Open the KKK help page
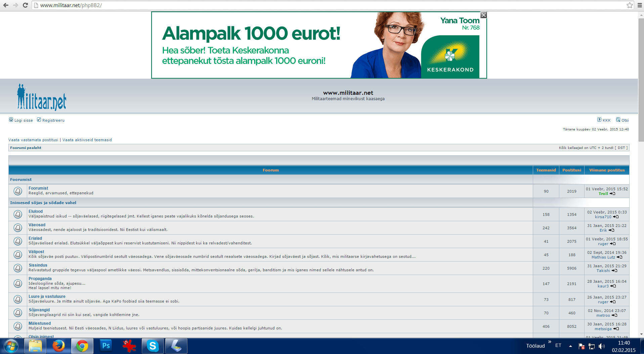This screenshot has width=644, height=354. pyautogui.click(x=606, y=120)
